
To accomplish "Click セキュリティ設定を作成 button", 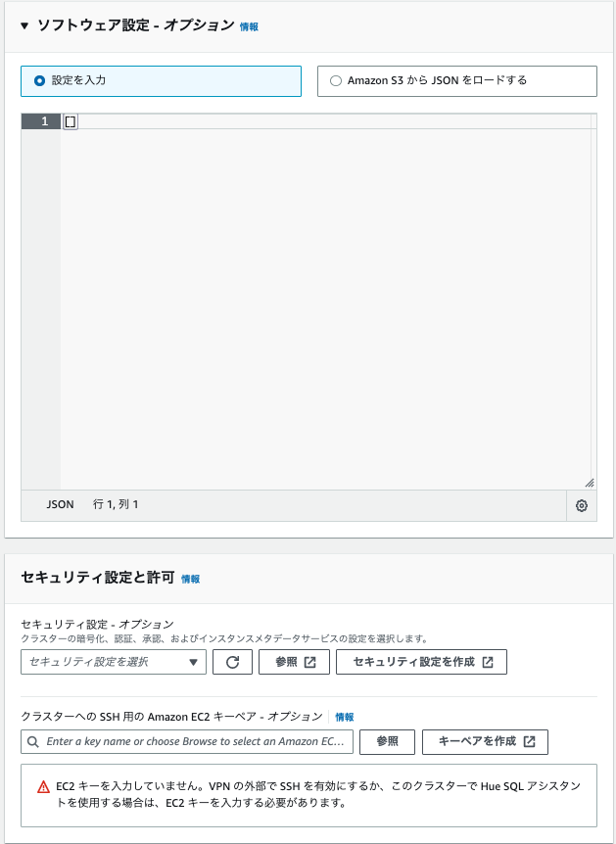I will click(x=422, y=662).
